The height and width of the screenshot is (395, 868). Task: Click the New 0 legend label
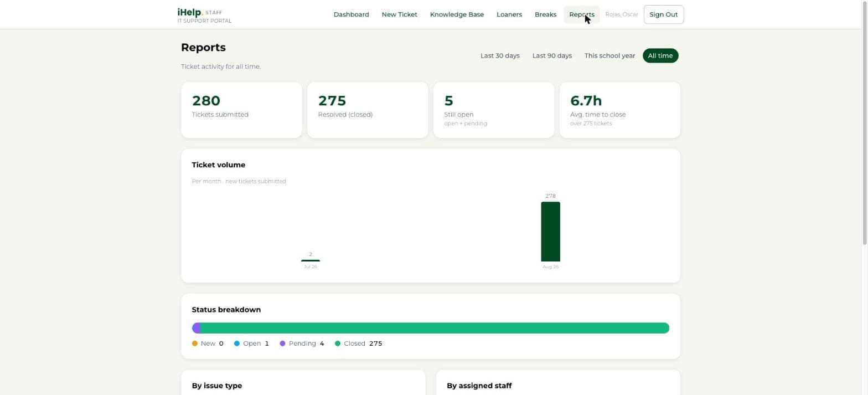(x=212, y=343)
